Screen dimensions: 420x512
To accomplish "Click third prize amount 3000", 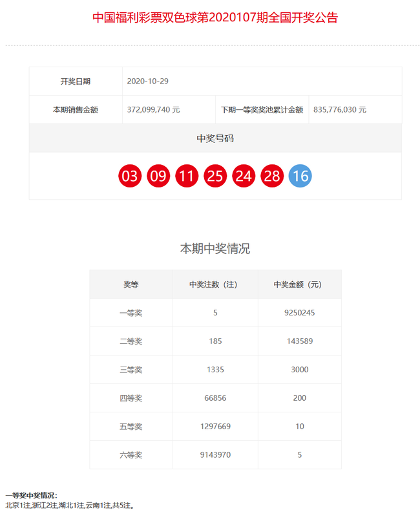I will pyautogui.click(x=300, y=370).
